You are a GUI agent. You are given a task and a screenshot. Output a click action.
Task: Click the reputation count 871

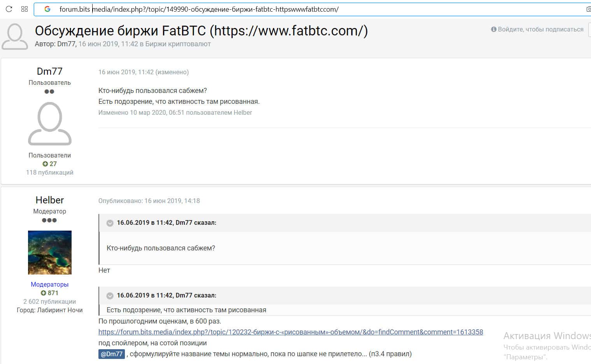pos(53,293)
